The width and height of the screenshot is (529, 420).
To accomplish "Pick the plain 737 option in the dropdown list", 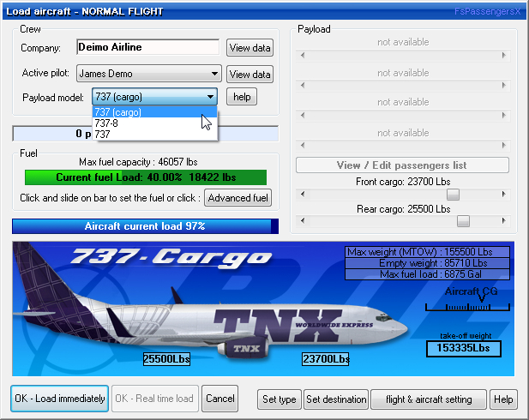I will [155, 135].
